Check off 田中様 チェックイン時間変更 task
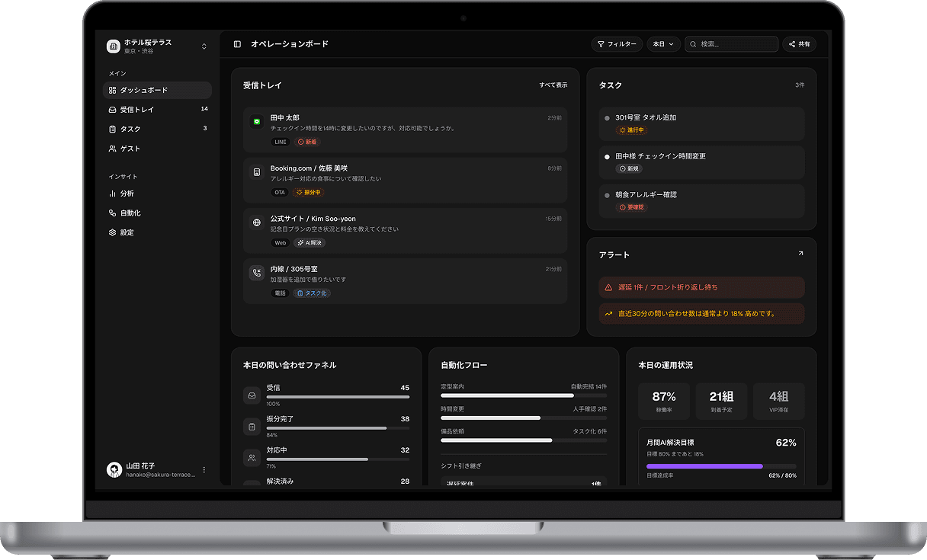The width and height of the screenshot is (927, 560). pyautogui.click(x=606, y=156)
